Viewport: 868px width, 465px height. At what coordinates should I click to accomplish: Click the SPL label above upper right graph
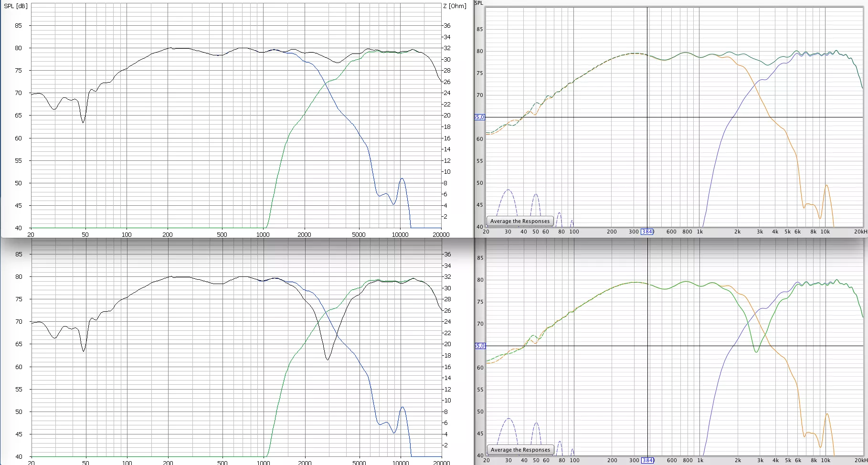[479, 3]
